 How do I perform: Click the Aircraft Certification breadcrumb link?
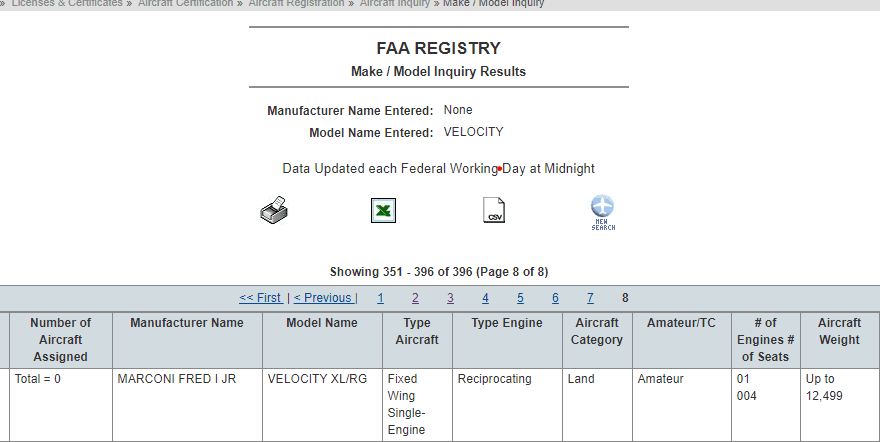pos(185,4)
